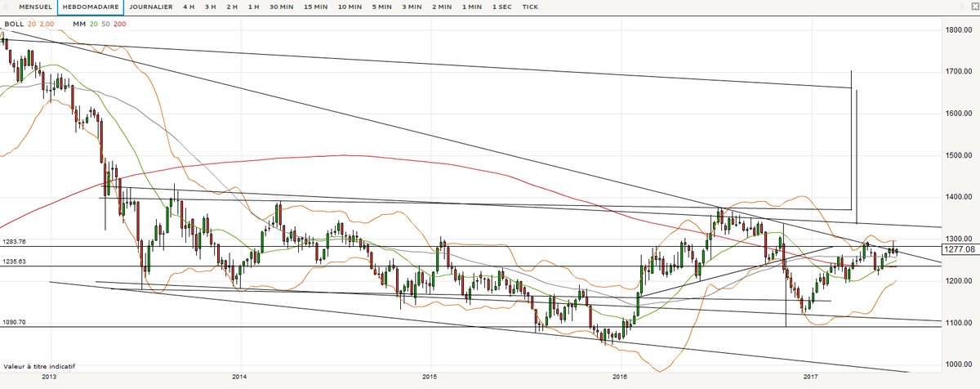Open the MM moving average label
980x389 pixels.
79,24
